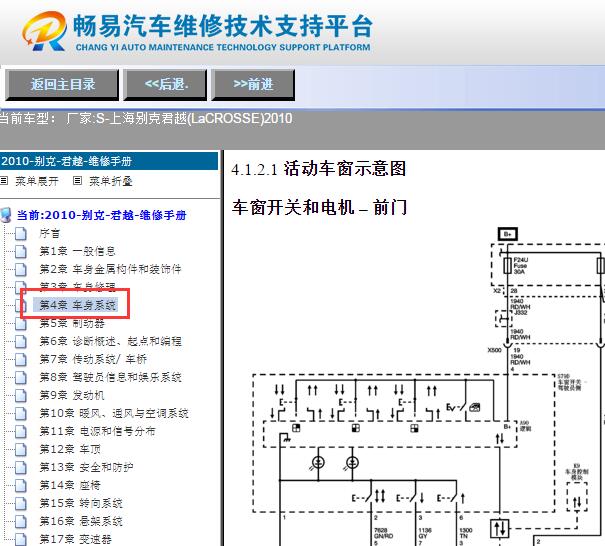The width and height of the screenshot is (605, 546).
Task: Click the computer icon beside 当前:2010-别克-君越-维修手册
Action: [x=6, y=215]
